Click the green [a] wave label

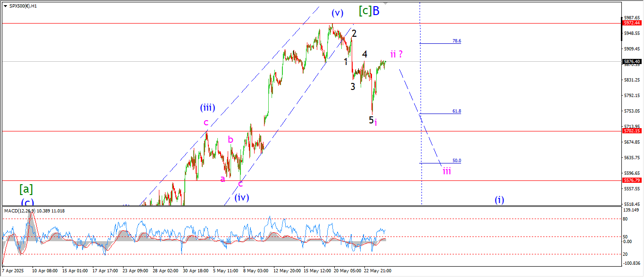tap(26, 189)
